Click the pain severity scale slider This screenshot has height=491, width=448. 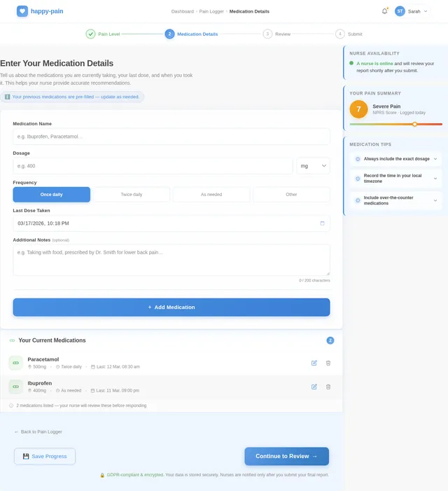[396, 124]
